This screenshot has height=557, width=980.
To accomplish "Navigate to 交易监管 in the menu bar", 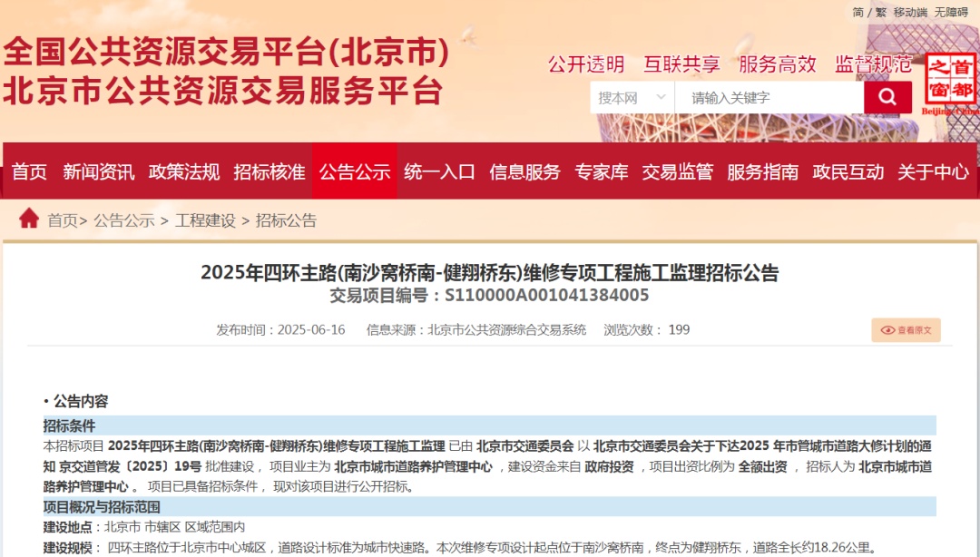I will coord(678,171).
